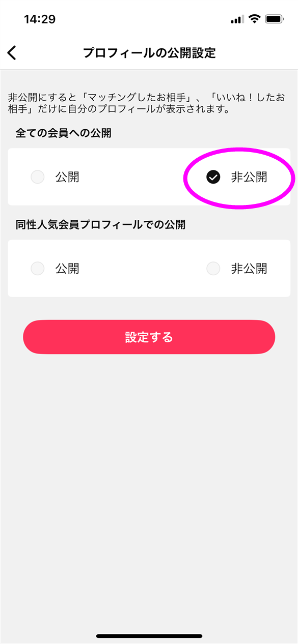The height and width of the screenshot is (644, 298).
Task: Tap the back chevron arrow
Action: (x=12, y=52)
